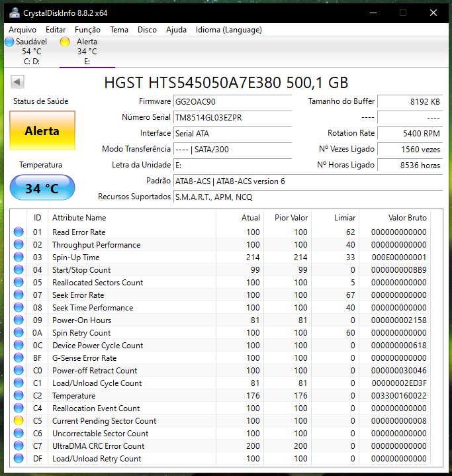
Task: Click raw value 003300160022 of Temperature
Action: (398, 395)
